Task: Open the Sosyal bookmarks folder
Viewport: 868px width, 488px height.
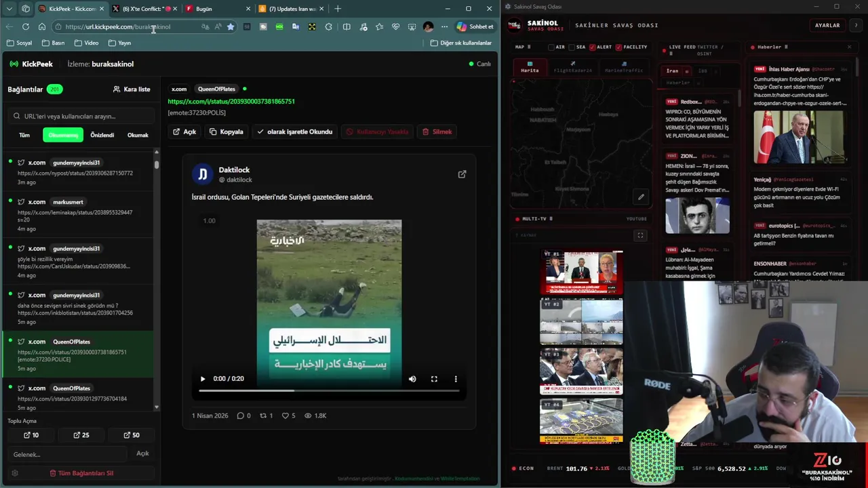Action: coord(19,43)
